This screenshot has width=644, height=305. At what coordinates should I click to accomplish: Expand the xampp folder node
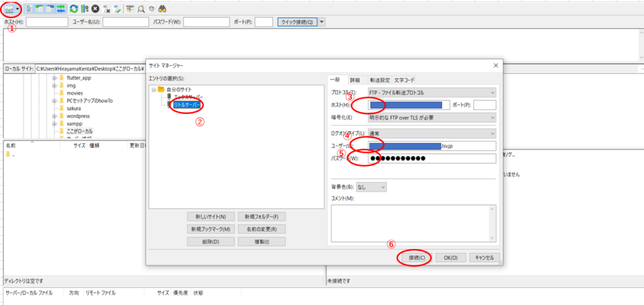point(54,123)
